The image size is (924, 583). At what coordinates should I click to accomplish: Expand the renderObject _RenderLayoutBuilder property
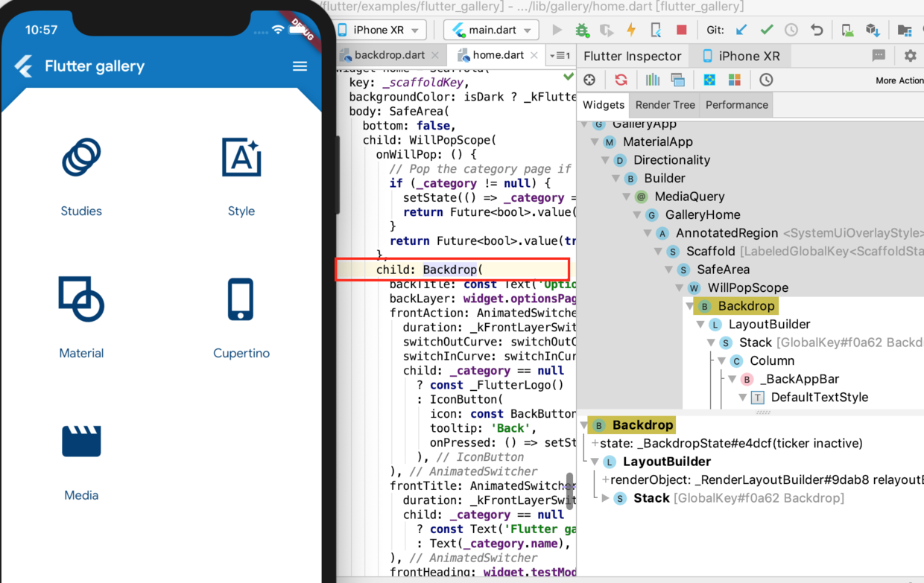[x=606, y=480]
